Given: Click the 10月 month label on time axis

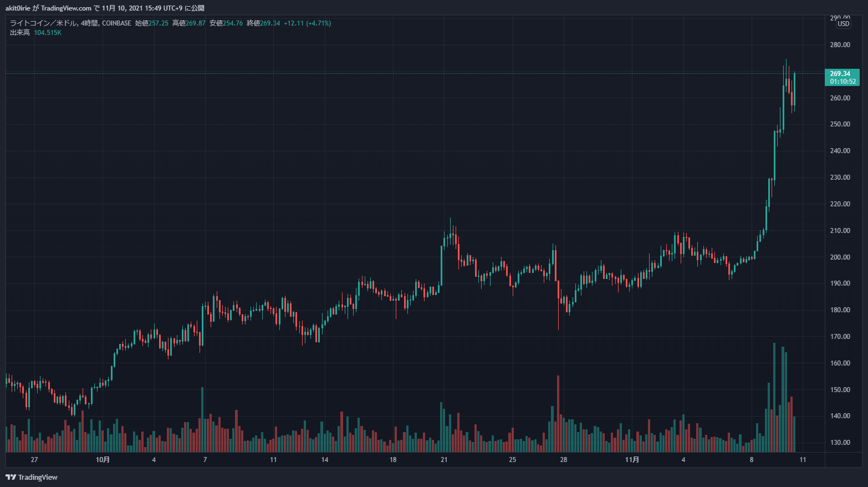Looking at the screenshot, I should click(103, 460).
